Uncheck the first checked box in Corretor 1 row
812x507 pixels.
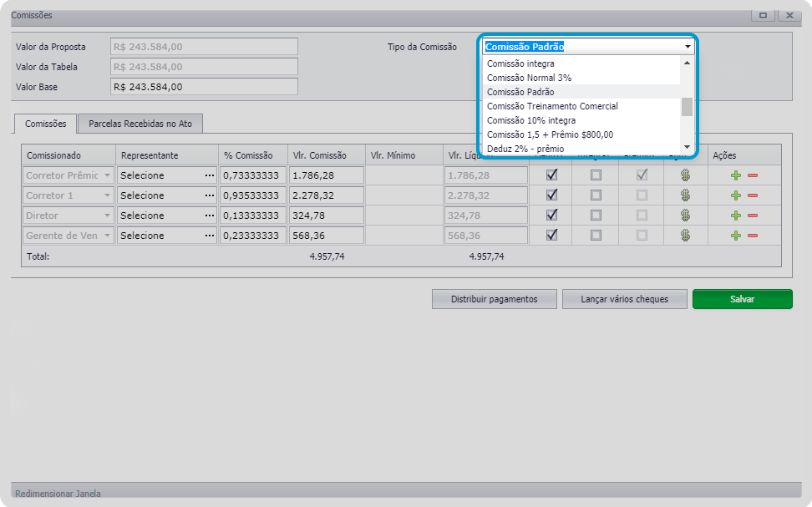pos(552,195)
